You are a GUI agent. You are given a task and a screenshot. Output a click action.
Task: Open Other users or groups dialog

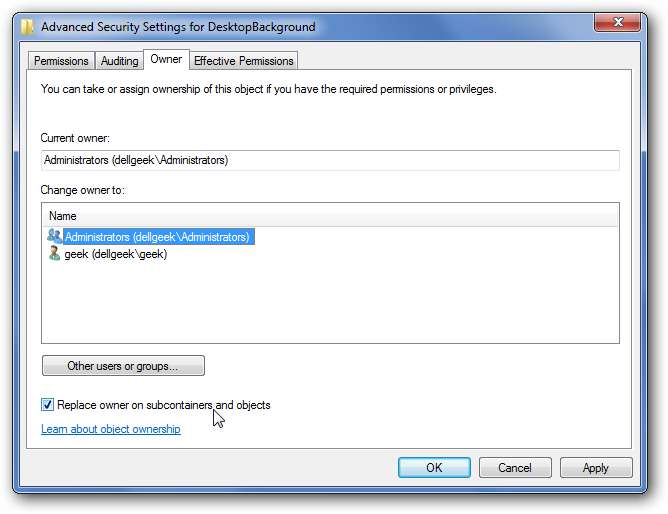pyautogui.click(x=123, y=366)
